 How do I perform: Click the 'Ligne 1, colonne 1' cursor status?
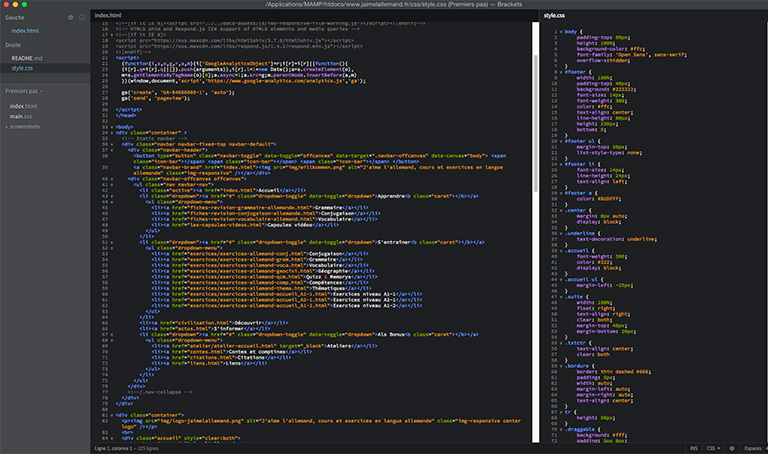point(113,448)
